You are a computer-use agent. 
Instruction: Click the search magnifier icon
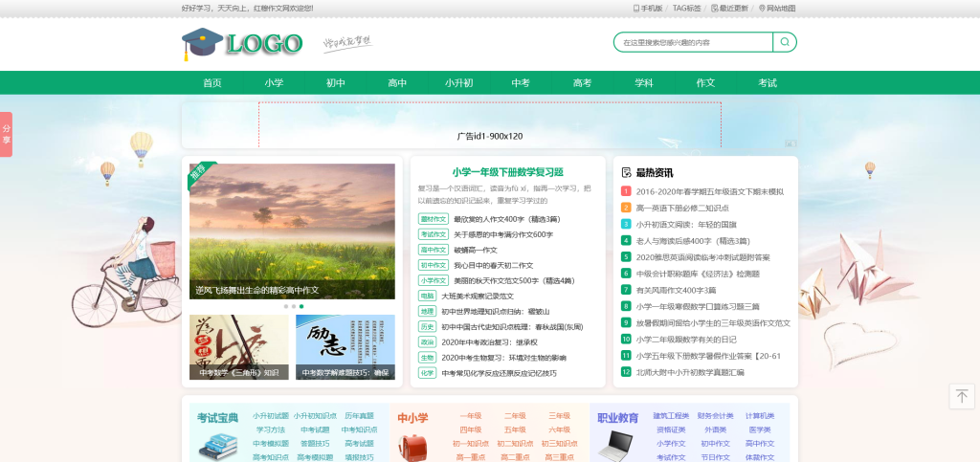pos(785,42)
